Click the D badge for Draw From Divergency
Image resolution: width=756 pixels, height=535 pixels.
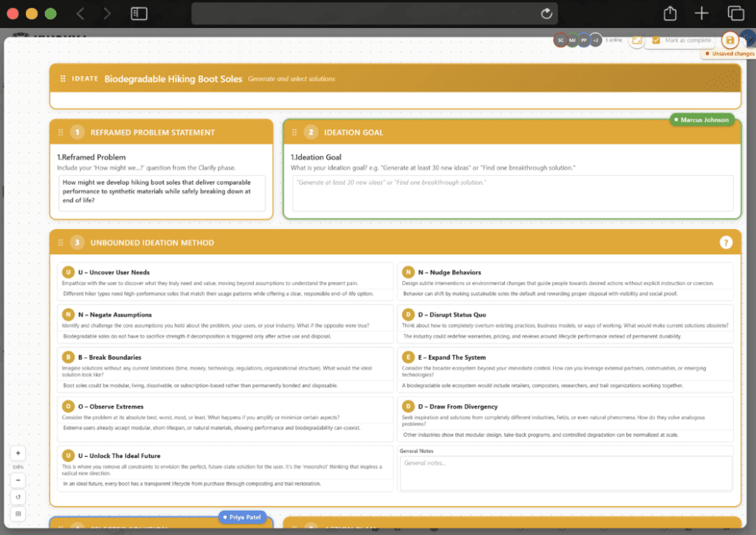[x=408, y=406]
